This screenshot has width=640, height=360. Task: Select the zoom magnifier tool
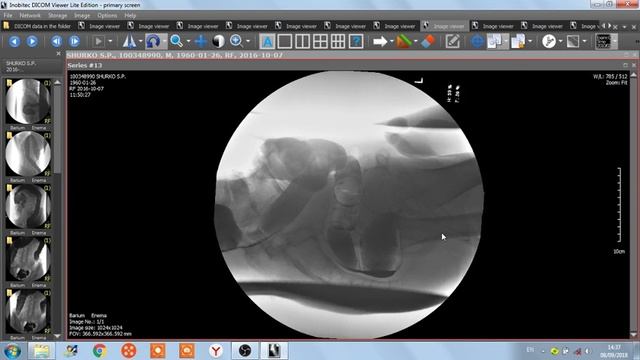pyautogui.click(x=176, y=41)
